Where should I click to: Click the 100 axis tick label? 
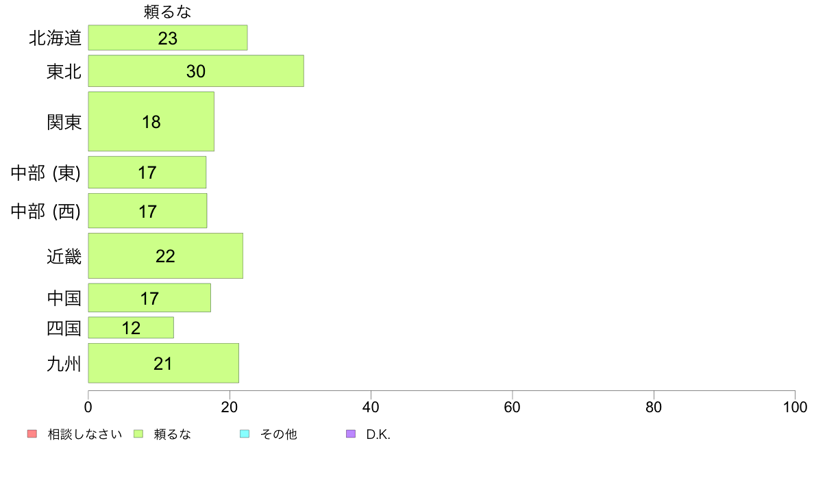[x=795, y=407]
